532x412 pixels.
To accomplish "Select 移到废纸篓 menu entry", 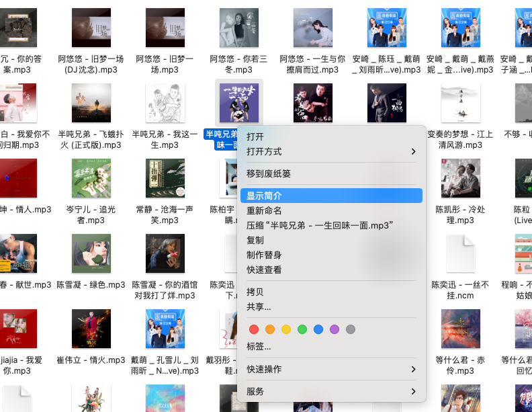I will pyautogui.click(x=331, y=173).
